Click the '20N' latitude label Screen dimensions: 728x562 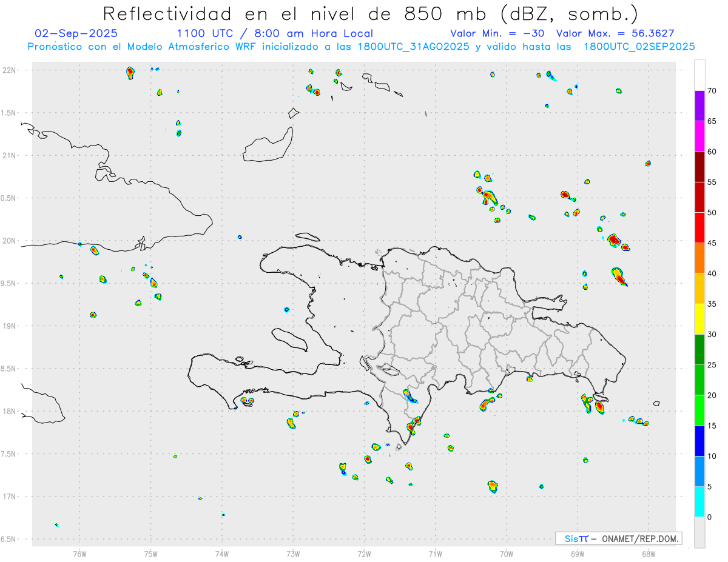10,241
